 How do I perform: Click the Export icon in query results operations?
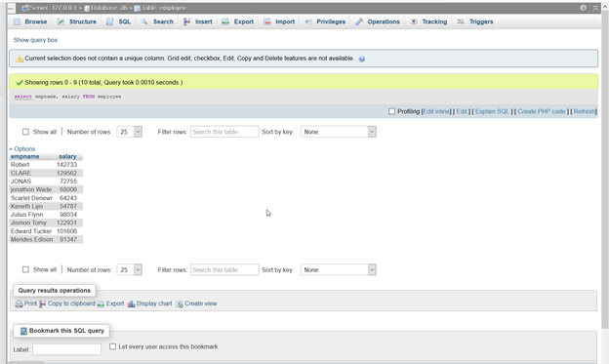(101, 303)
